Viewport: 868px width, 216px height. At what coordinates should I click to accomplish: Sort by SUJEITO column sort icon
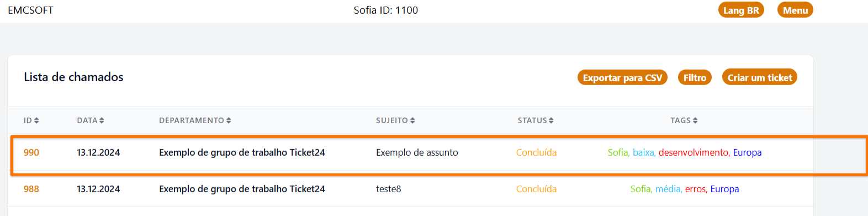click(x=412, y=120)
